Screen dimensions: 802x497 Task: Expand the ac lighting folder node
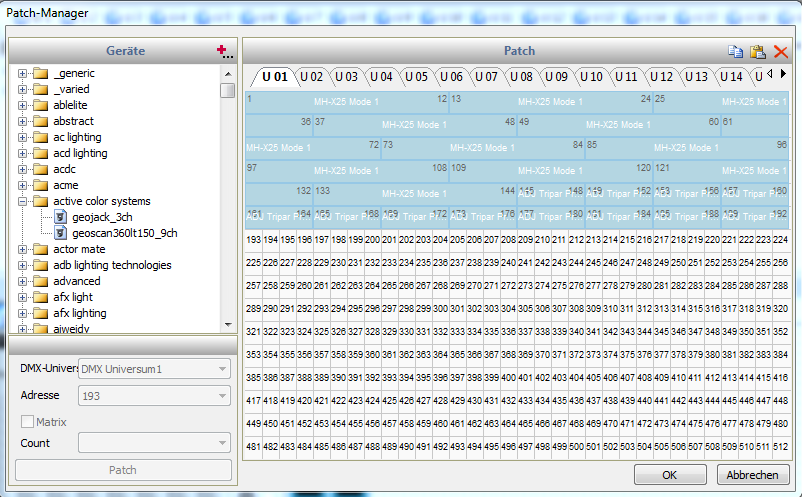[22, 138]
